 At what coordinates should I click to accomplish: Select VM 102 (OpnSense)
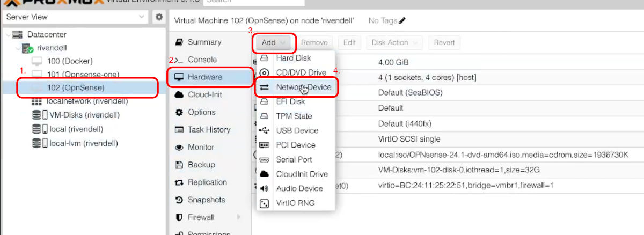tap(76, 87)
